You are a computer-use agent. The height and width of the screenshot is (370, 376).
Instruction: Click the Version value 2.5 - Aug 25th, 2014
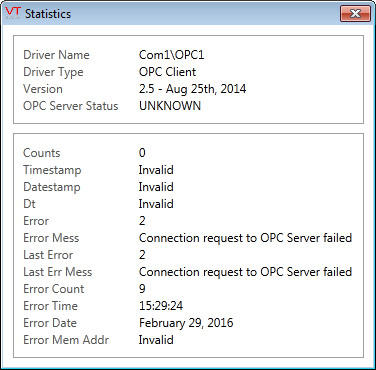coord(192,89)
